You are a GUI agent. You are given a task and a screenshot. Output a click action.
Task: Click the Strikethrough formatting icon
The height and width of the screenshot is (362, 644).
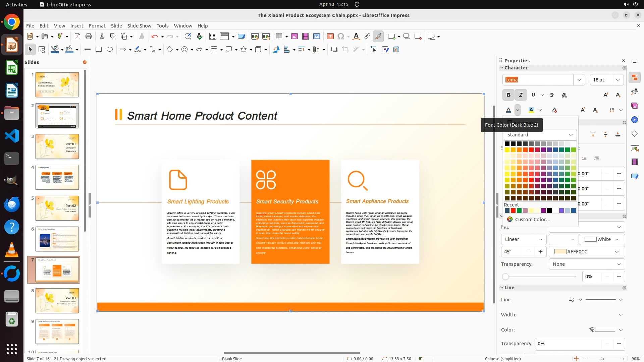(x=552, y=95)
